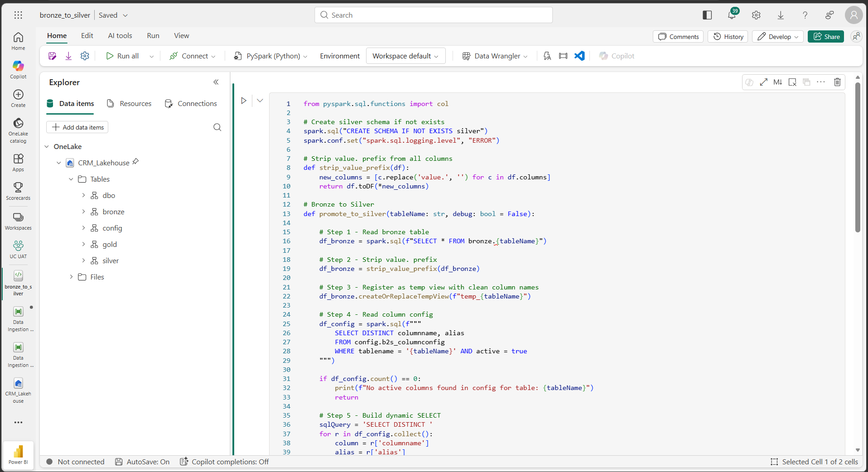Viewport: 868px width, 472px height.
Task: Open Workspace default environment dropdown
Action: pos(406,56)
